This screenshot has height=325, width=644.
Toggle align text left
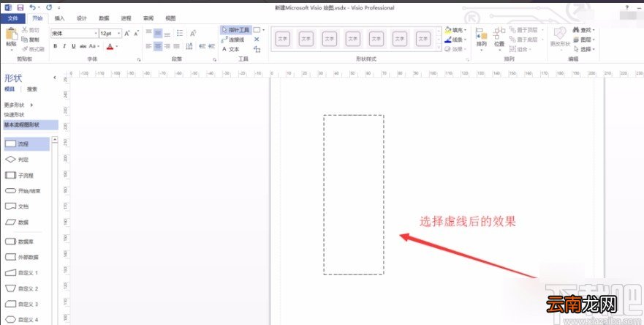click(x=148, y=46)
